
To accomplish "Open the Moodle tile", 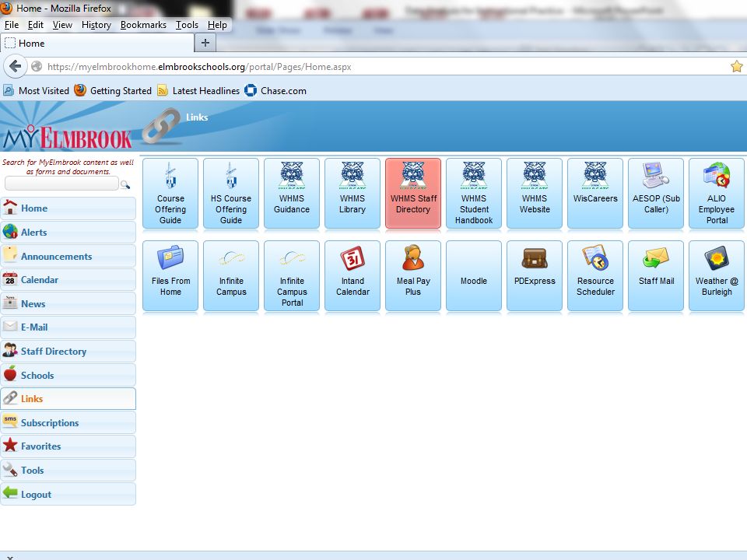I will 474,275.
